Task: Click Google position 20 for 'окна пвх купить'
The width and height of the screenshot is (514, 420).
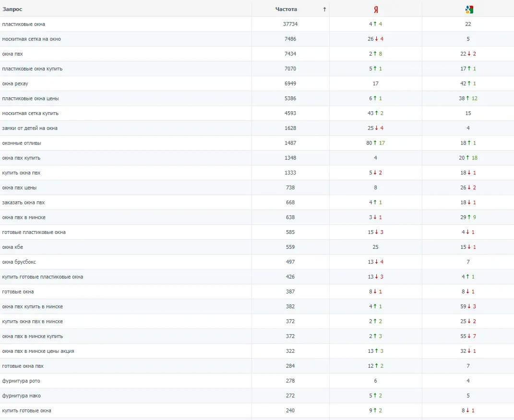Action: 462,158
